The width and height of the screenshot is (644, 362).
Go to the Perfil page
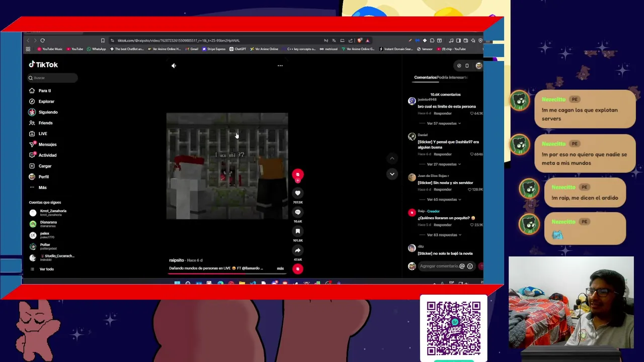tap(39, 177)
